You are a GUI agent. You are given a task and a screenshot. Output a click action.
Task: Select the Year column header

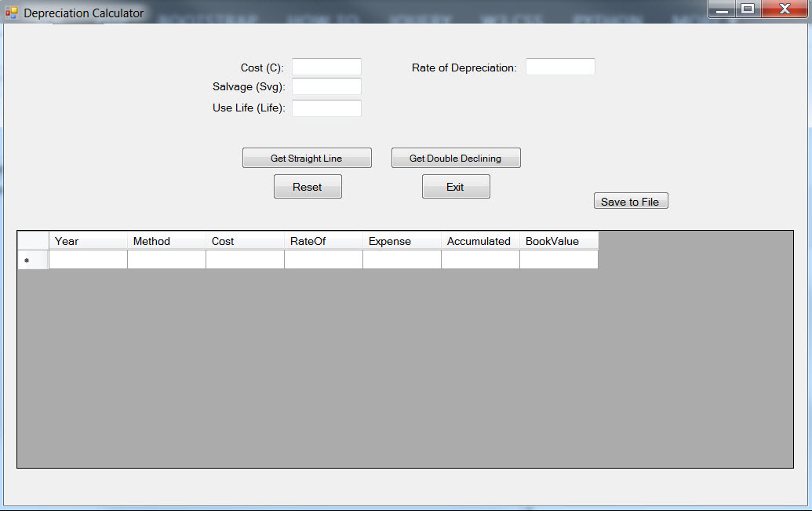point(87,241)
